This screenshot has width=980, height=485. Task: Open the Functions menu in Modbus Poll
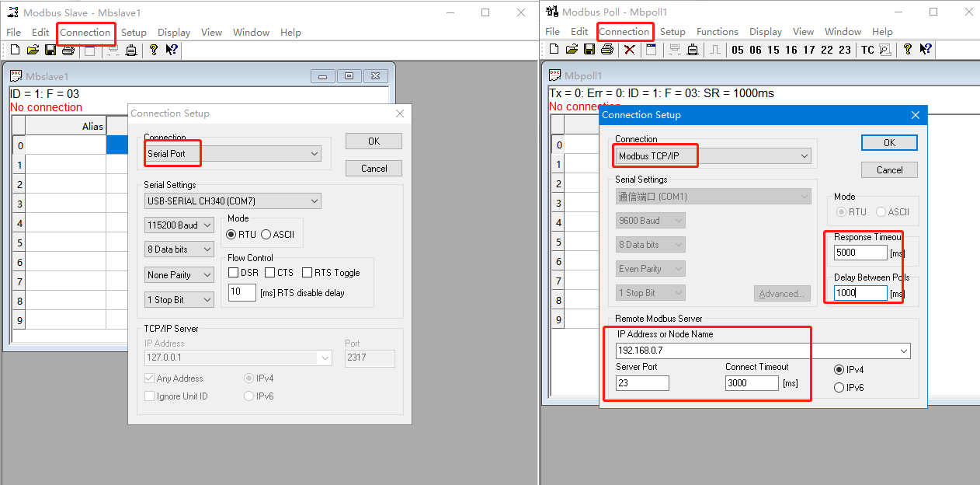click(717, 32)
